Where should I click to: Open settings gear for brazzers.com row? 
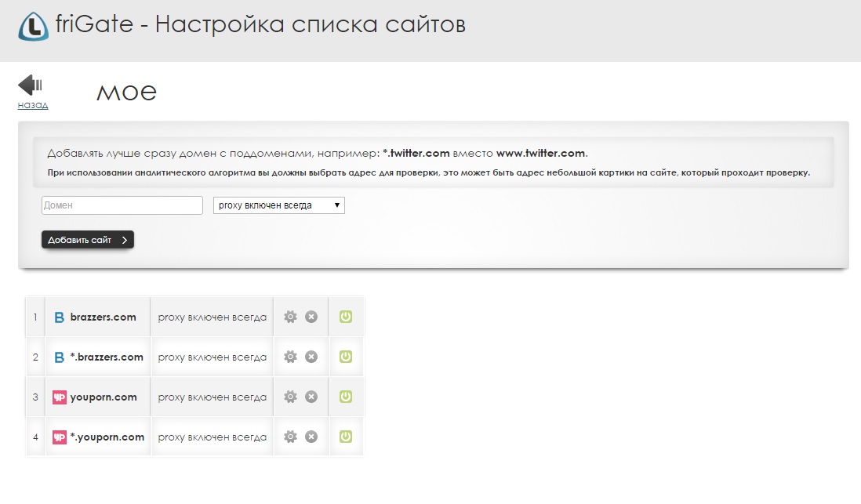coord(290,317)
